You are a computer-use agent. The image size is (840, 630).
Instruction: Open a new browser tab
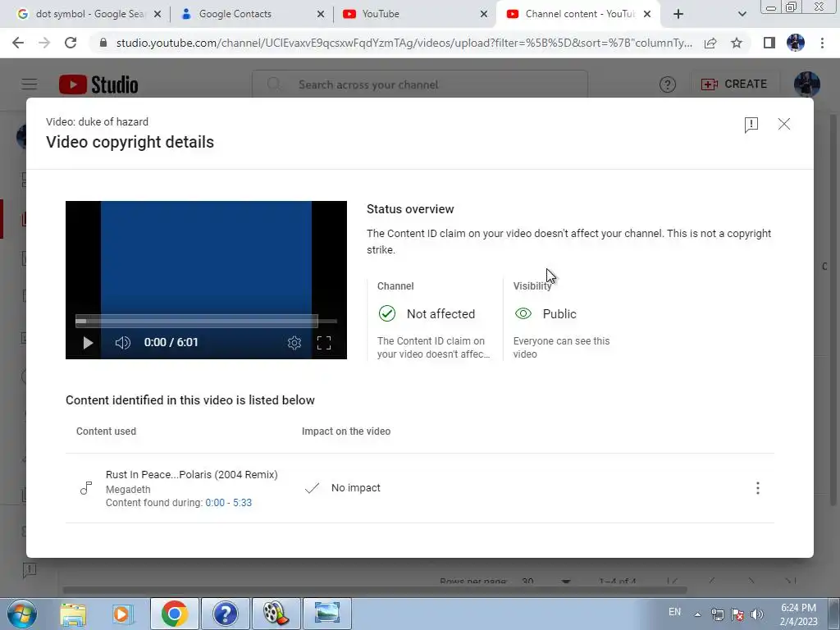[x=678, y=14]
